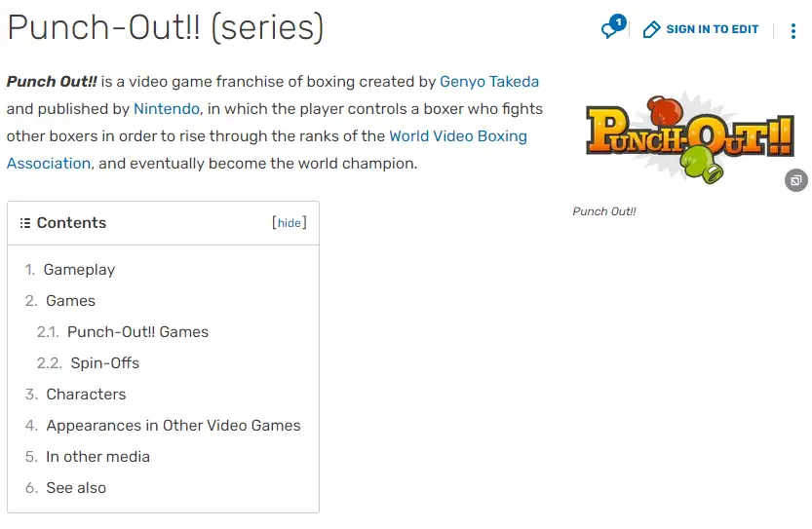
Task: Follow the Nintendo link
Action: [167, 109]
